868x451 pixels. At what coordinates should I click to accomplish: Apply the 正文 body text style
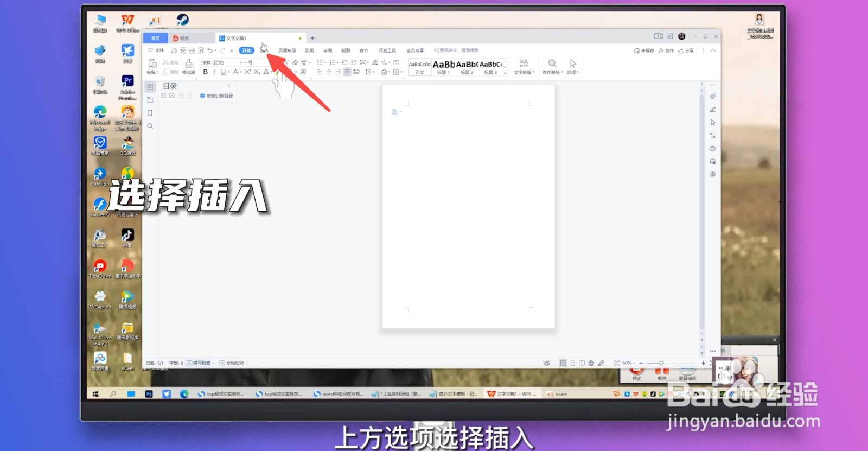point(419,67)
